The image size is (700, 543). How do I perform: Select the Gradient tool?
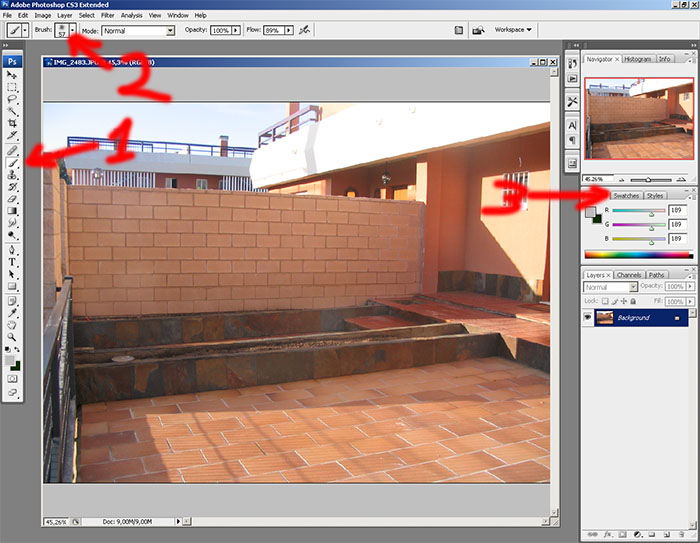(12, 211)
